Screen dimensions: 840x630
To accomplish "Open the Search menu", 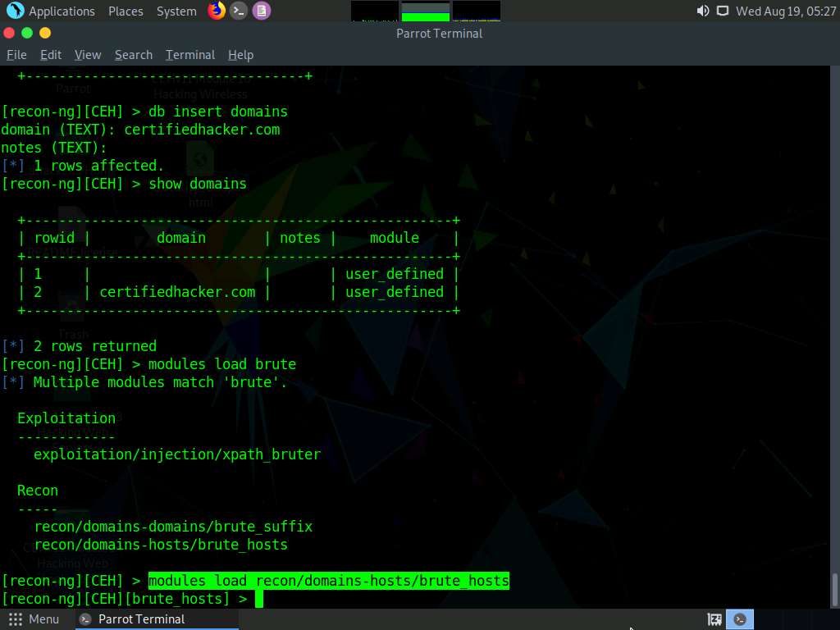I will 134,55.
